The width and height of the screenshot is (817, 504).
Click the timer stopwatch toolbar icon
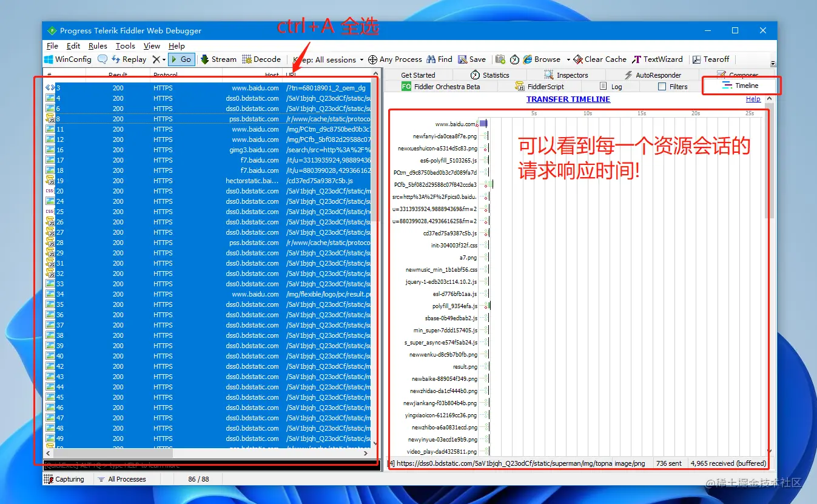coord(514,59)
